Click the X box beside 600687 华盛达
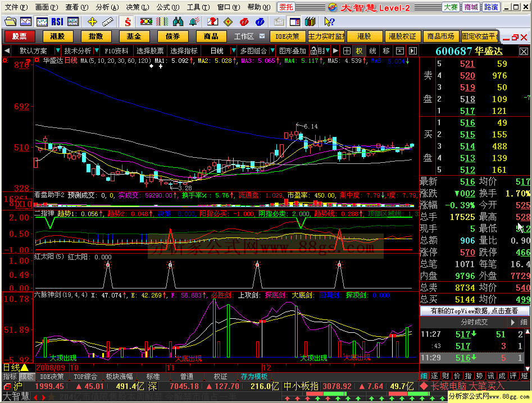 [x=524, y=52]
